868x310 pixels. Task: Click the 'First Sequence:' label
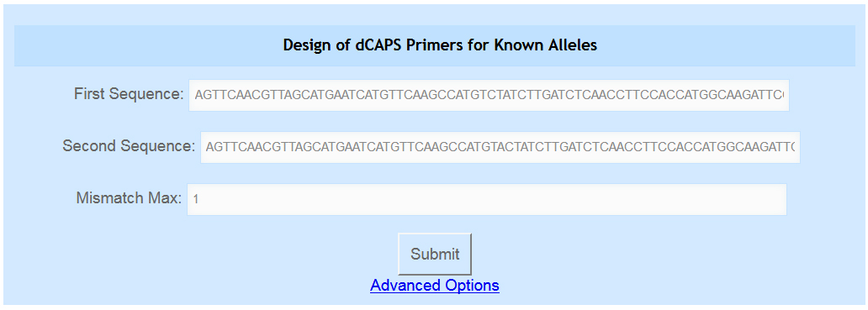[129, 94]
